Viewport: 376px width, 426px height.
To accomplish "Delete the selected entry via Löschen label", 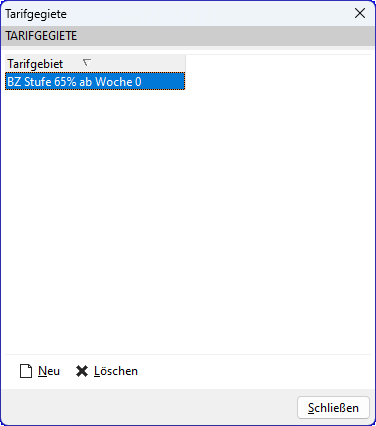I will point(116,371).
